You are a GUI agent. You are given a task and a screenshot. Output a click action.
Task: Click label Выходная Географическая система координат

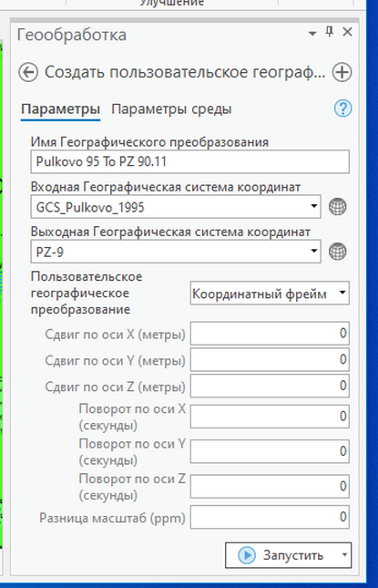[170, 232]
